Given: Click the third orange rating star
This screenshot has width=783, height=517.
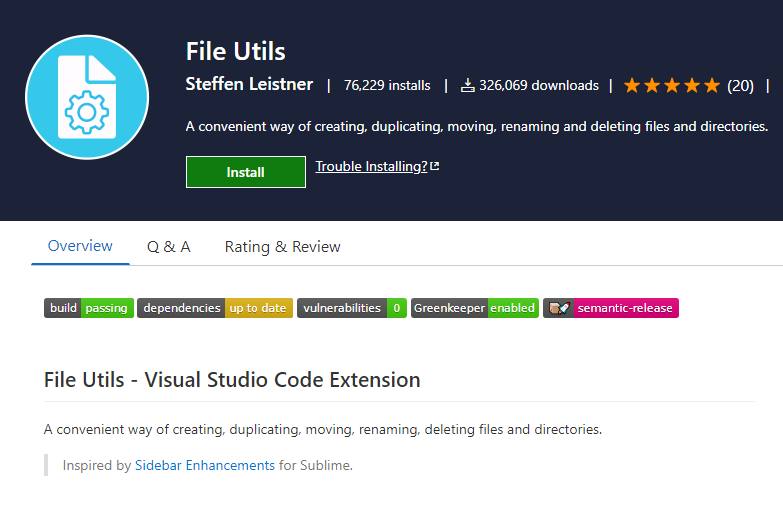Looking at the screenshot, I should pyautogui.click(x=672, y=85).
